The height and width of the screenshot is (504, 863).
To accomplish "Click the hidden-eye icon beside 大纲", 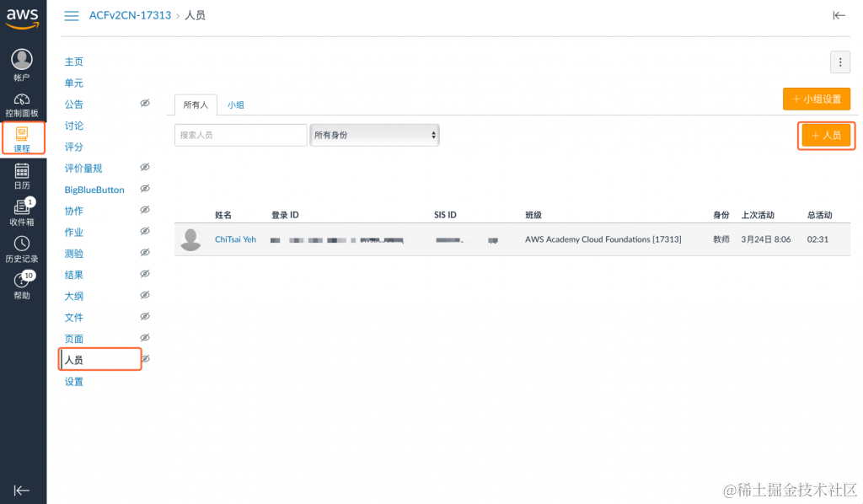I will pos(145,295).
